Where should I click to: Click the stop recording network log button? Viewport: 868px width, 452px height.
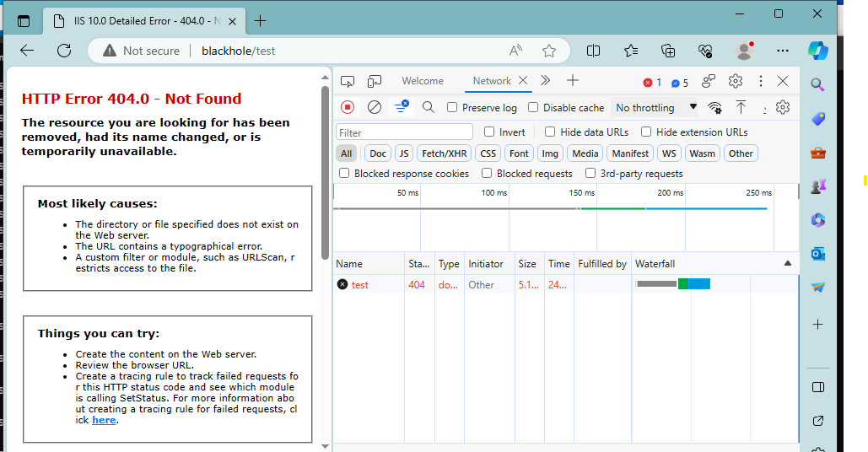pos(347,107)
